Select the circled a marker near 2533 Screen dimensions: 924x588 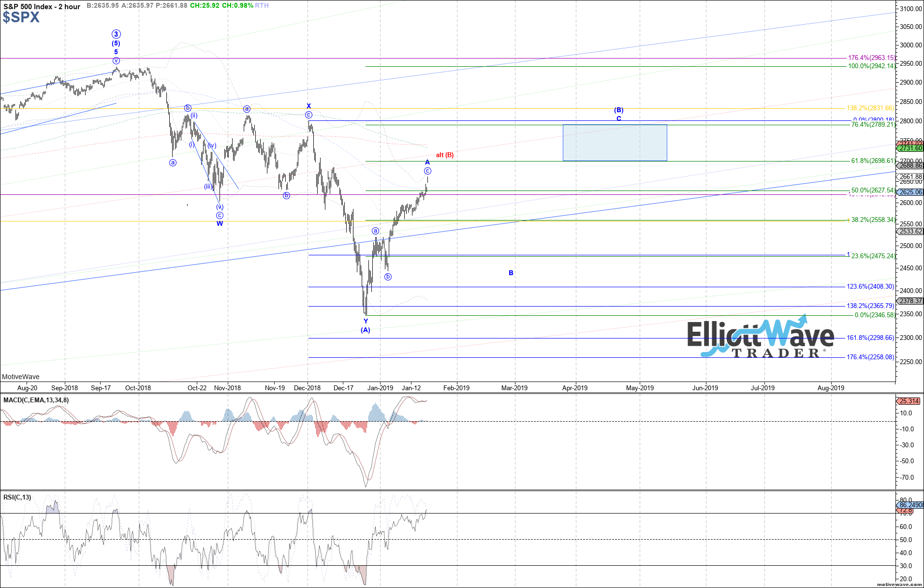375,231
